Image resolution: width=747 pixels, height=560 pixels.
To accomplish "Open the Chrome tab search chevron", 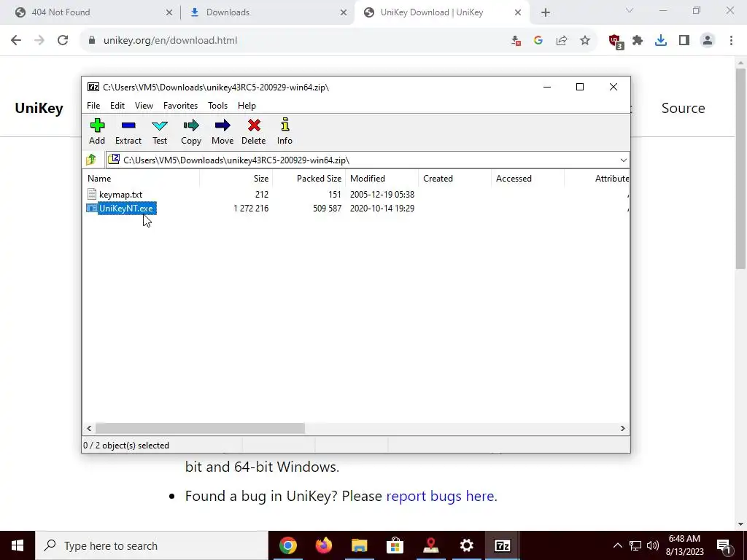I will coord(630,10).
